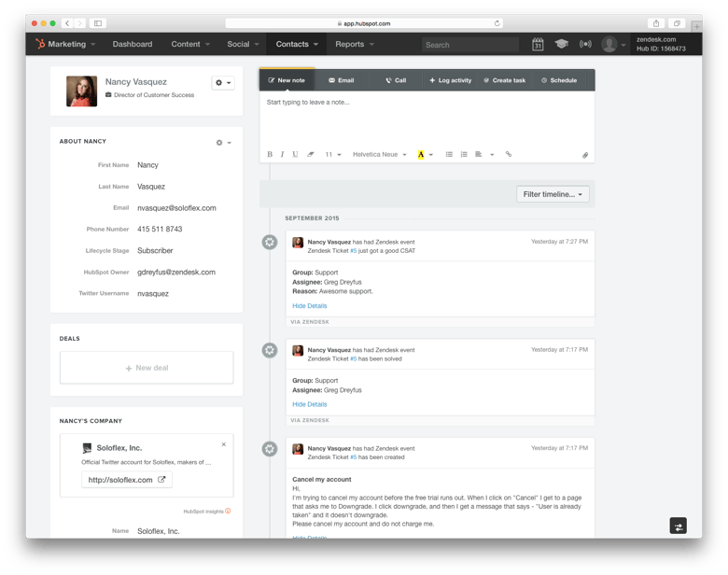Insert a link in the note

[x=509, y=154]
